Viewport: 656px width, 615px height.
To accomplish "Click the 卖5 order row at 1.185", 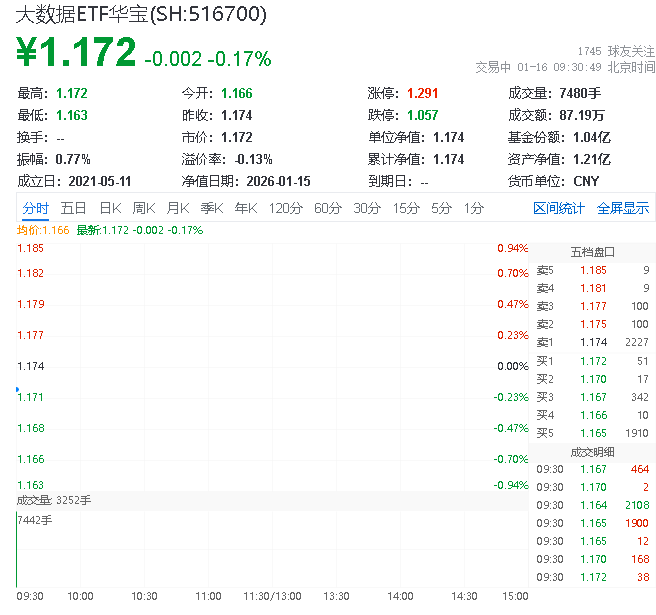I will (592, 270).
